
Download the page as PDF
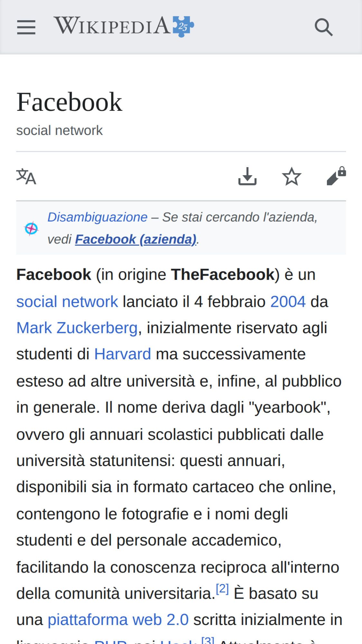(x=247, y=176)
